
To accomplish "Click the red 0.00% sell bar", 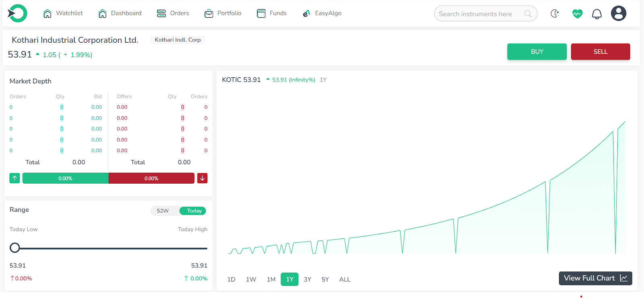I will click(151, 178).
